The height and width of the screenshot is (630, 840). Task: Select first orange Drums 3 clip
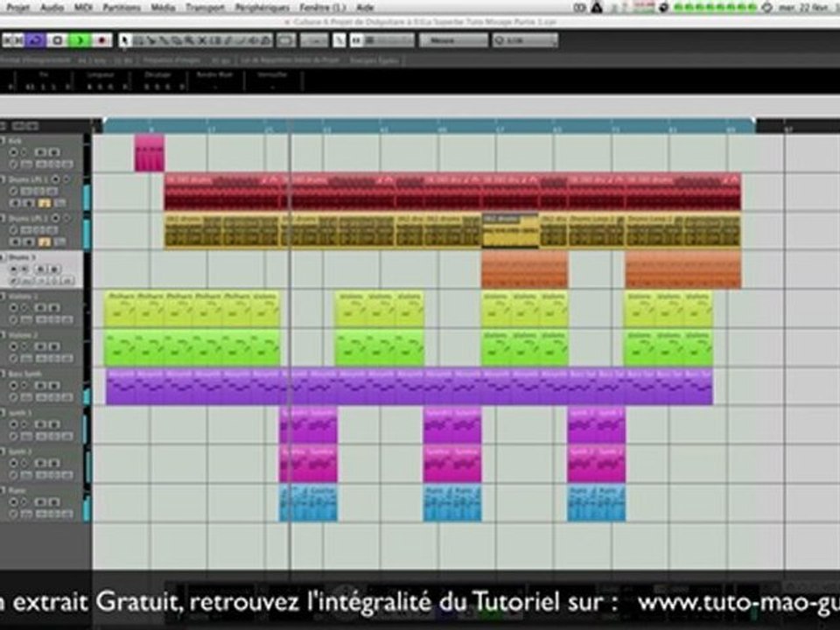pos(524,269)
